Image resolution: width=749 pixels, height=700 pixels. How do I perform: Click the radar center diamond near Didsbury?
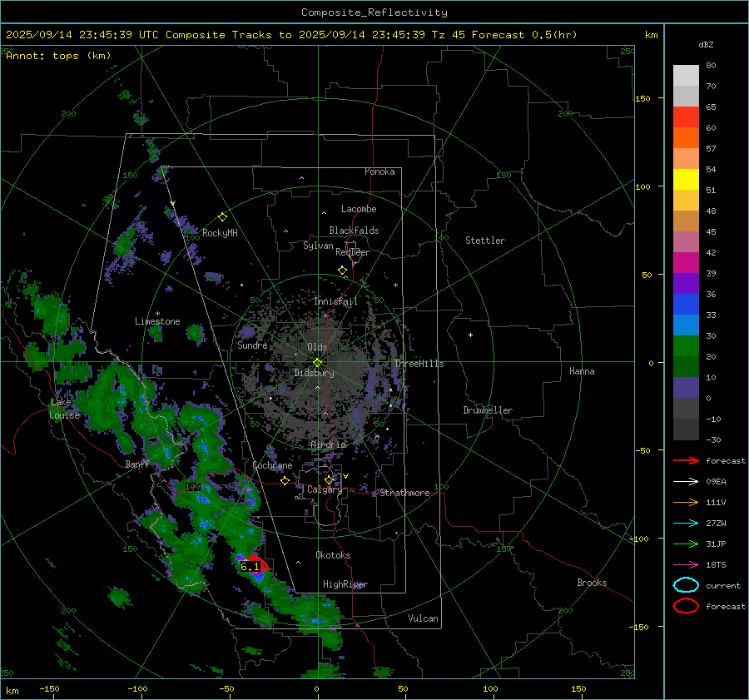pyautogui.click(x=318, y=362)
